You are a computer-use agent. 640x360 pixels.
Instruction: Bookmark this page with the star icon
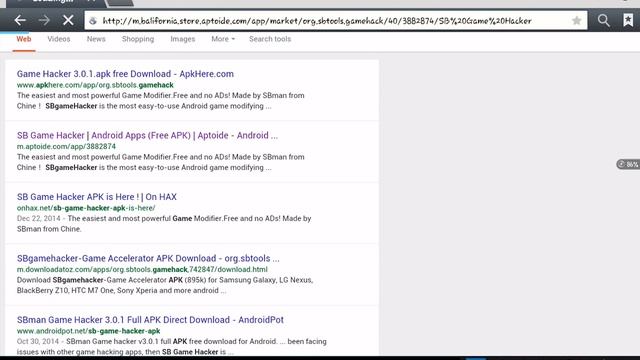tap(576, 20)
